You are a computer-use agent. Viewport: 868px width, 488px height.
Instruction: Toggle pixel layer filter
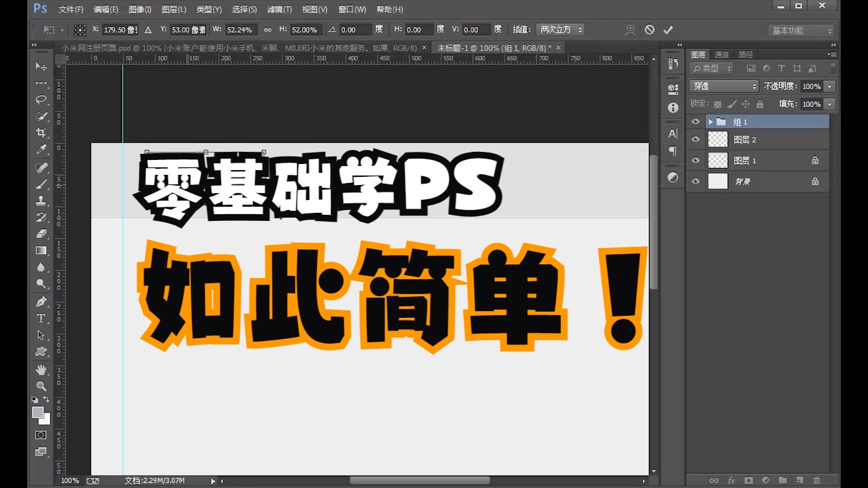(x=751, y=68)
